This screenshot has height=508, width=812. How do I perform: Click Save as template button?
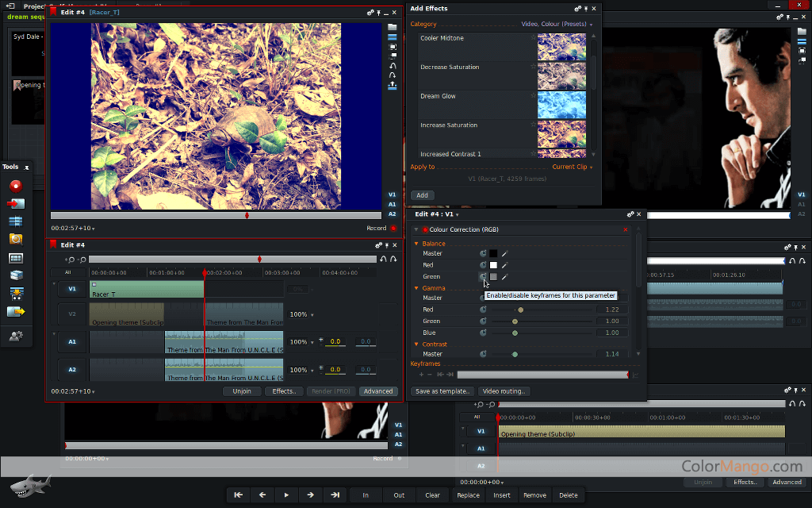pyautogui.click(x=442, y=391)
